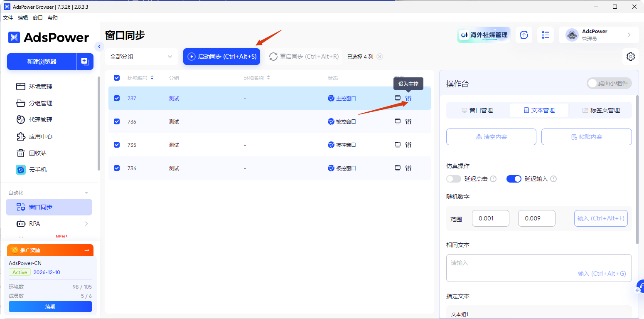Viewport: 644px width, 319px height.
Task: Enable the 延迟点击 toggle
Action: tap(453, 178)
